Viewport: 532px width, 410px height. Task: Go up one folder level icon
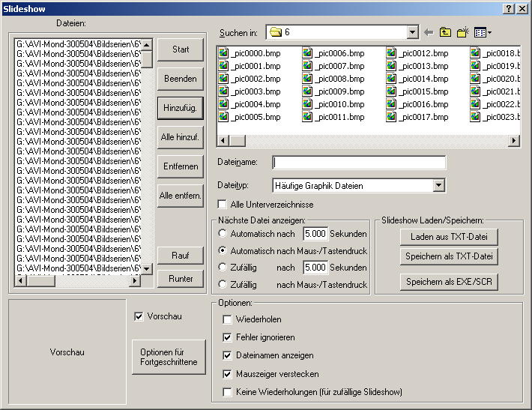click(446, 32)
